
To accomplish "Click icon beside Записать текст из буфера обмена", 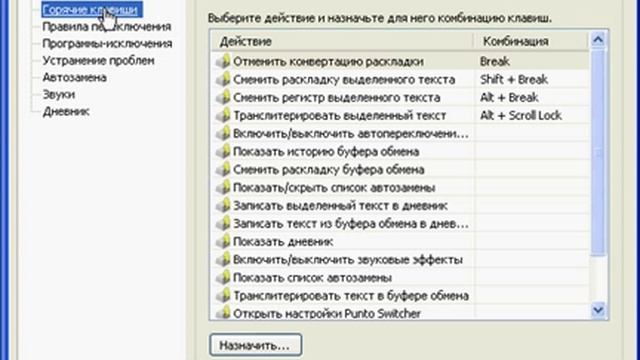I will tap(223, 224).
